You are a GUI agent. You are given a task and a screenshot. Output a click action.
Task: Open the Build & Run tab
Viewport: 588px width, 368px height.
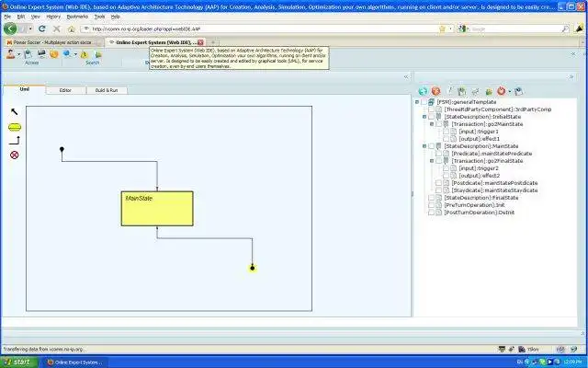click(107, 90)
